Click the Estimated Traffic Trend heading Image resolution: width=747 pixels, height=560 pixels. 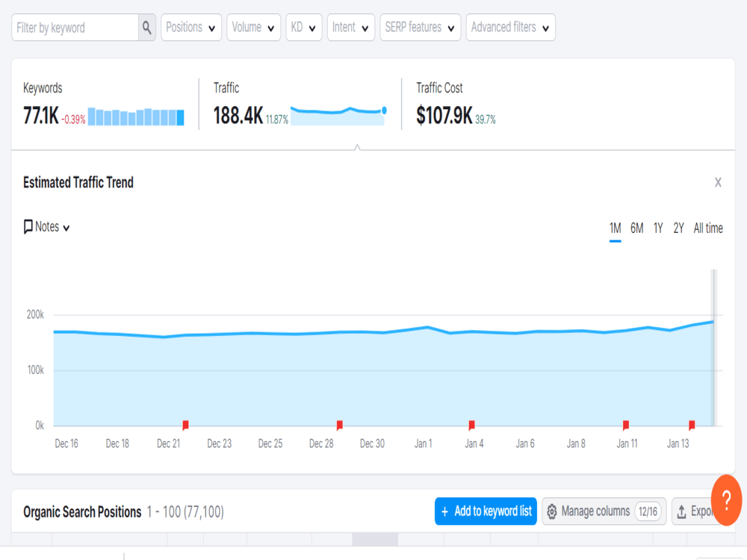point(78,182)
